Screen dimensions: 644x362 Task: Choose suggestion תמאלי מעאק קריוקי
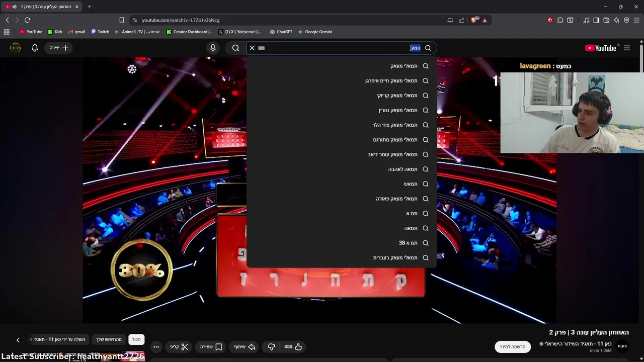[x=342, y=96]
